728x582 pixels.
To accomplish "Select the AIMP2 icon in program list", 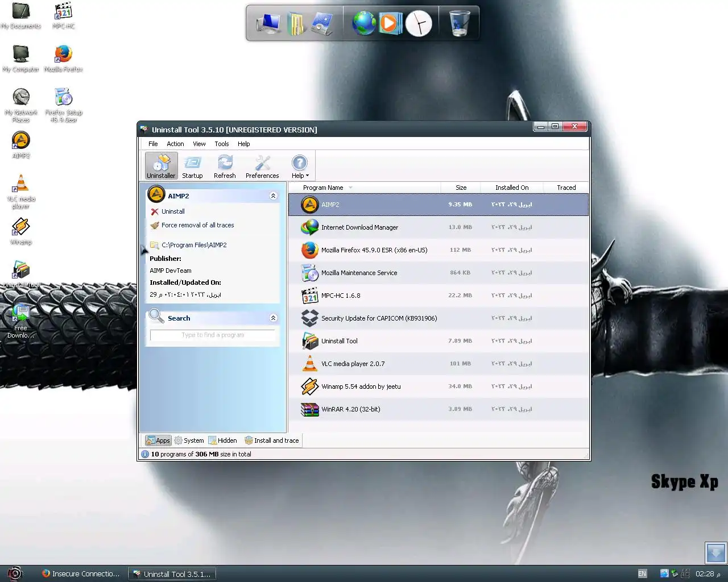I will click(x=310, y=205).
